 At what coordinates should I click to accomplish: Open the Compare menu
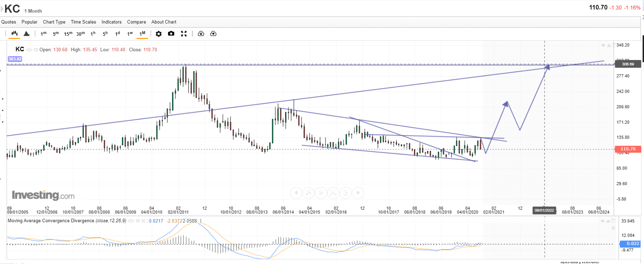[136, 22]
